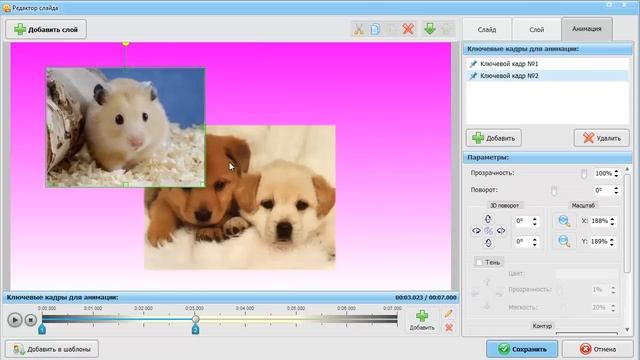Click the Прозрачность 100% value field
Viewport: 640px width, 360px height.
[603, 173]
